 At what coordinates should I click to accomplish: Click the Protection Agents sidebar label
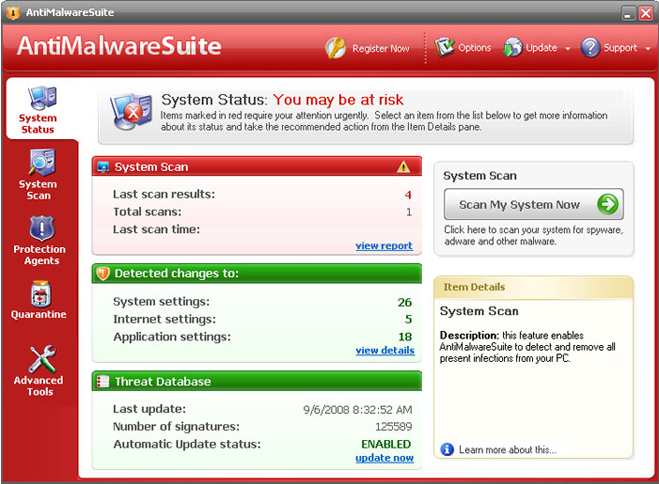pyautogui.click(x=40, y=255)
